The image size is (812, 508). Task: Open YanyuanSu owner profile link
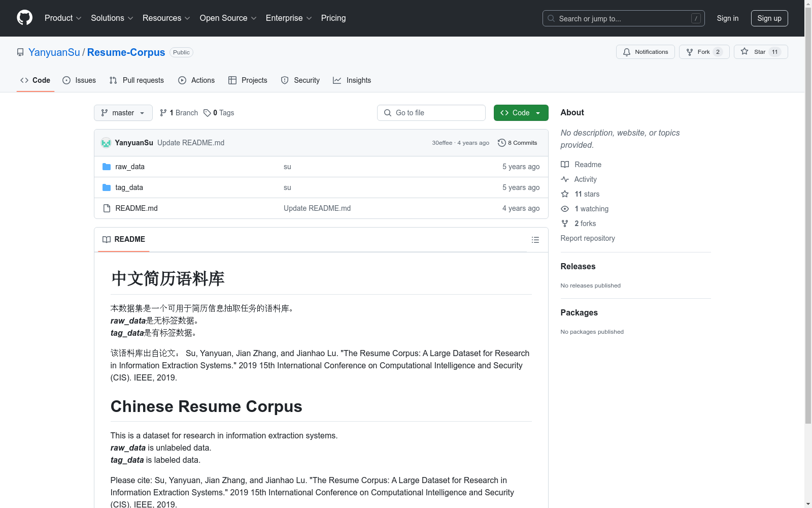click(x=54, y=52)
